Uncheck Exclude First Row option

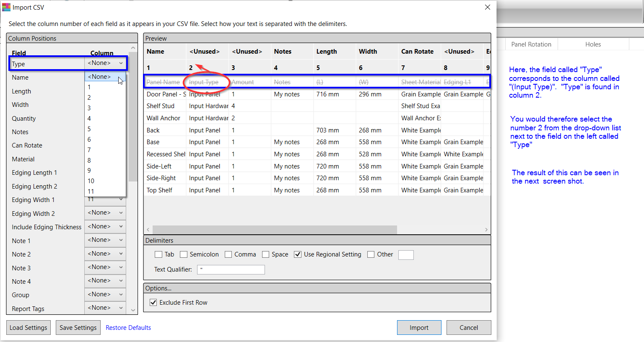(153, 303)
